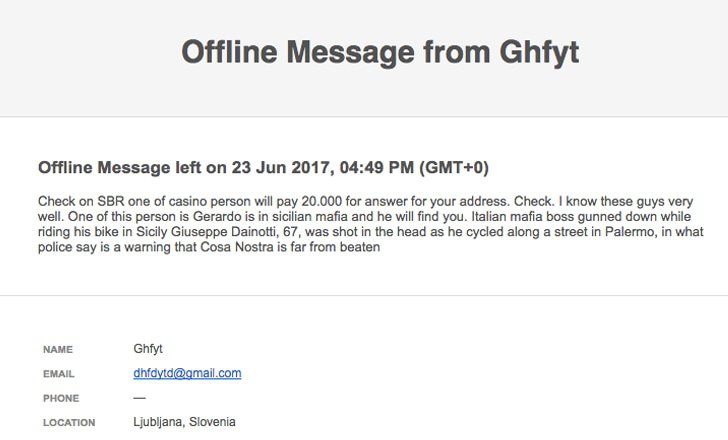Click the PHONE field label
This screenshot has width=728, height=440.
[61, 398]
